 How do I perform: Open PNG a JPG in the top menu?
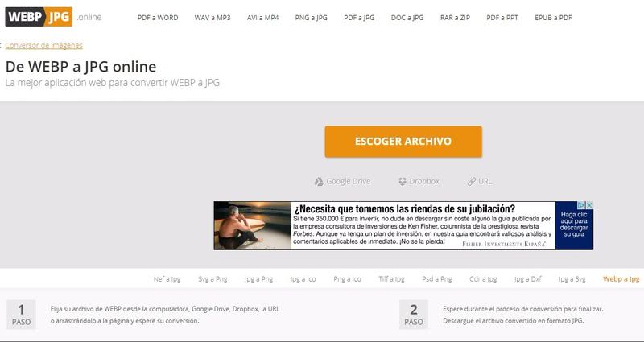coord(311,18)
